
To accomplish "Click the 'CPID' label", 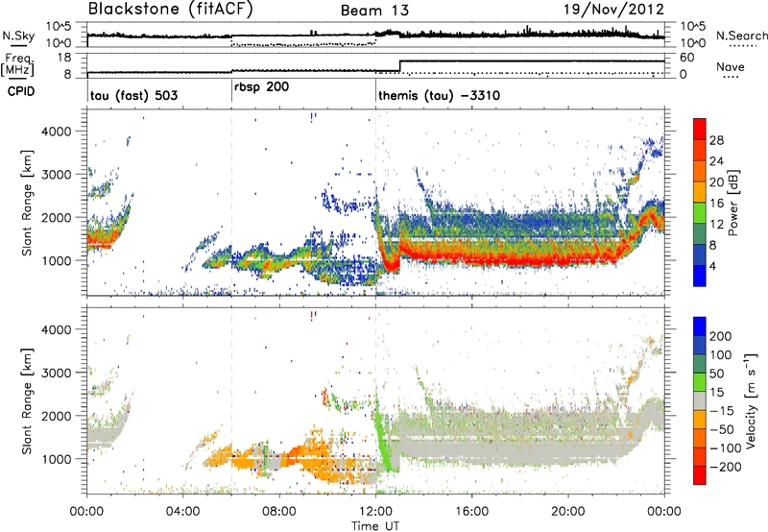I will (x=21, y=91).
